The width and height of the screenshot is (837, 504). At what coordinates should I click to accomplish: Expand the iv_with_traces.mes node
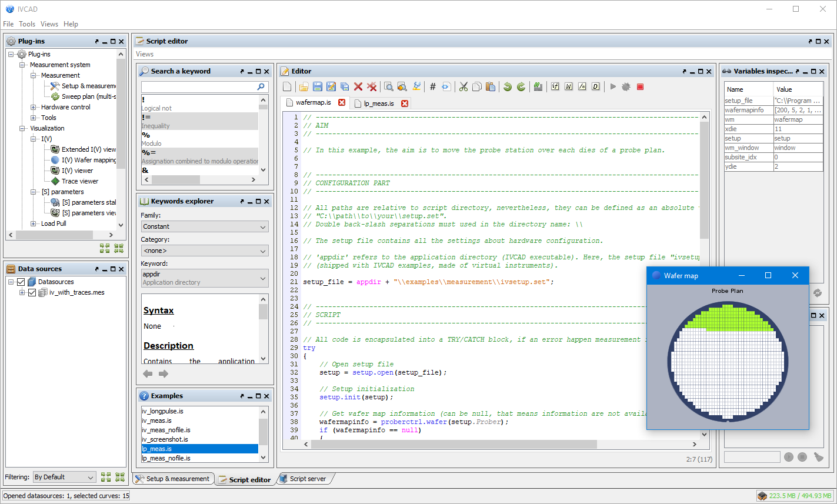[x=22, y=292]
